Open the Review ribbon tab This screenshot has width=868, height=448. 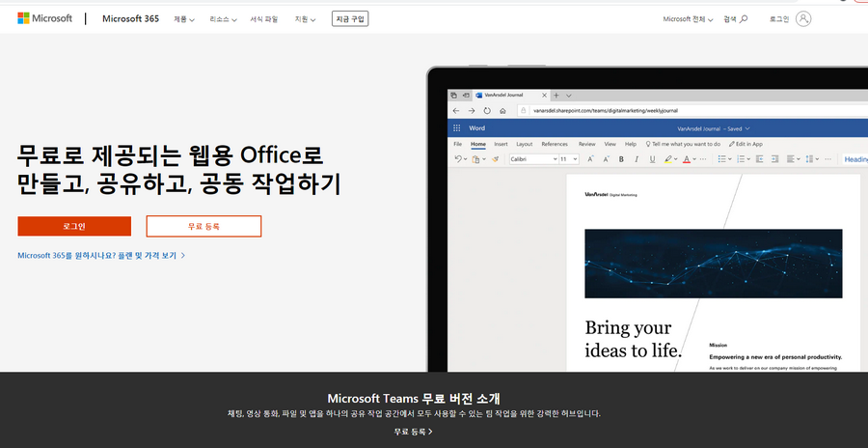click(586, 144)
